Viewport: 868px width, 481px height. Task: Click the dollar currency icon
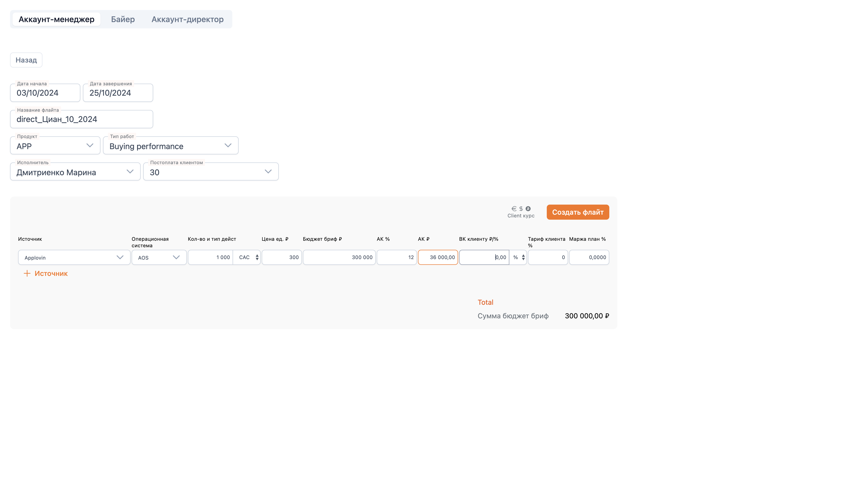click(x=521, y=209)
